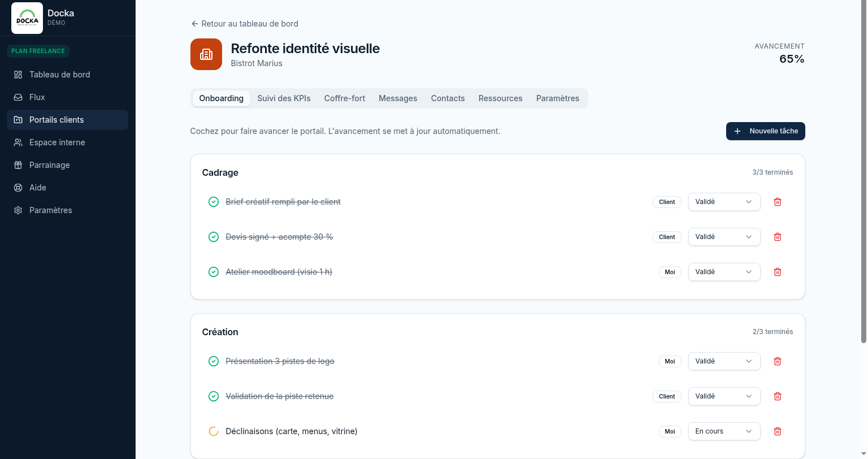Click the 65% avancement value
Image resolution: width=868 pixels, height=459 pixels.
792,59
